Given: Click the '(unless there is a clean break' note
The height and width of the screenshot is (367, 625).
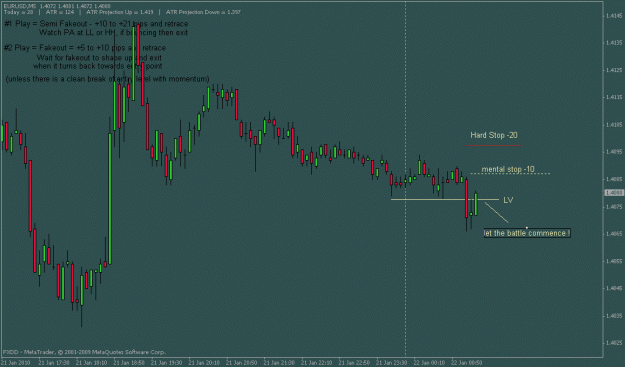Looking at the screenshot, I should coord(108,79).
